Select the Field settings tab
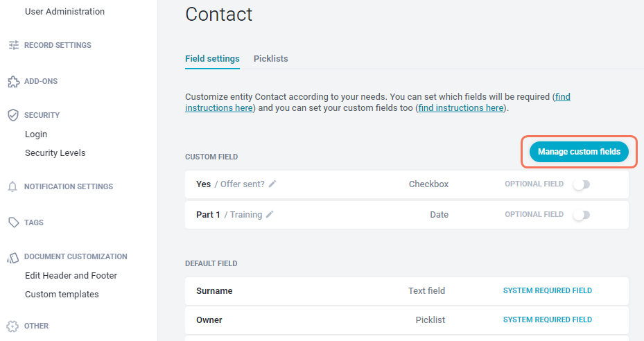Image resolution: width=644 pixels, height=341 pixels. 212,59
